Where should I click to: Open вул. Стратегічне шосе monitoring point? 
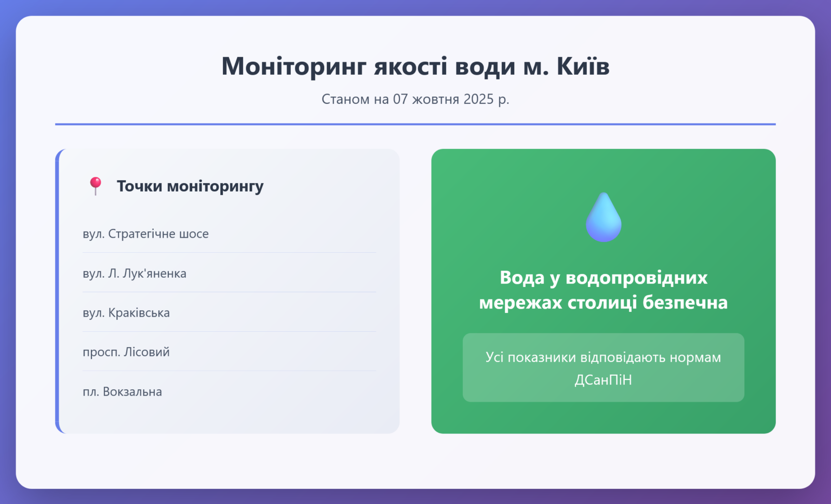[145, 234]
